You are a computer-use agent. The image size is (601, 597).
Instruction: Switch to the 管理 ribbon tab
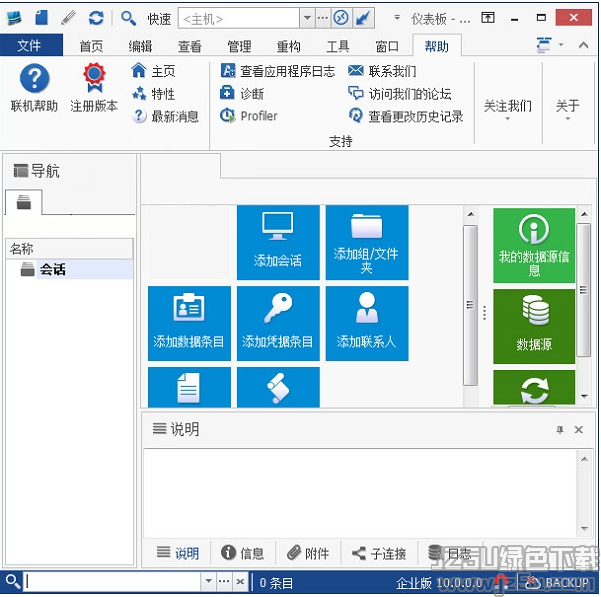pyautogui.click(x=239, y=46)
